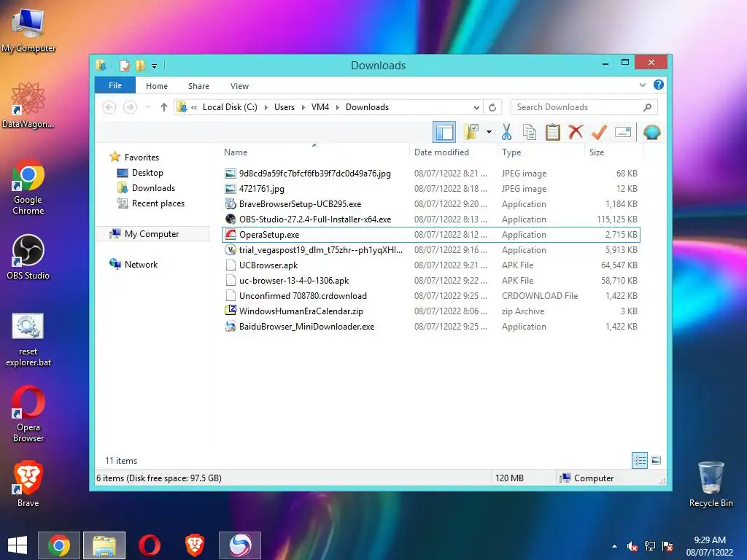Click Local Disk (C:) in breadcrumb path
The height and width of the screenshot is (560, 747).
[230, 107]
